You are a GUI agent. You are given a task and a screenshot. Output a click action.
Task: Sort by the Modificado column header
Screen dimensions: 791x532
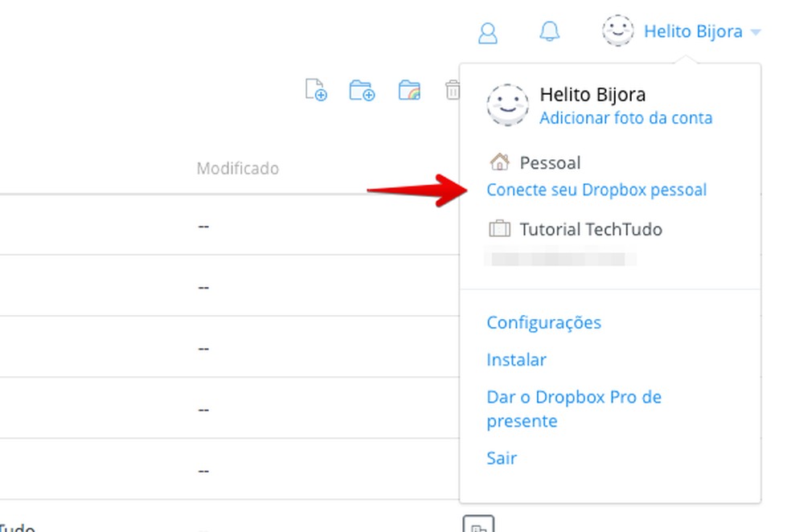(237, 169)
